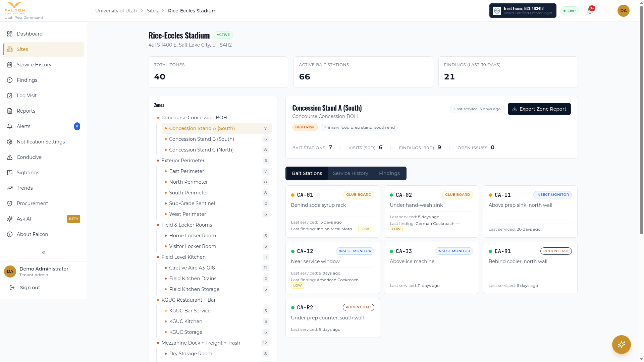Viewport: 644px width, 362px height.
Task: Click the Demo Administrator profile
Action: coord(43,271)
